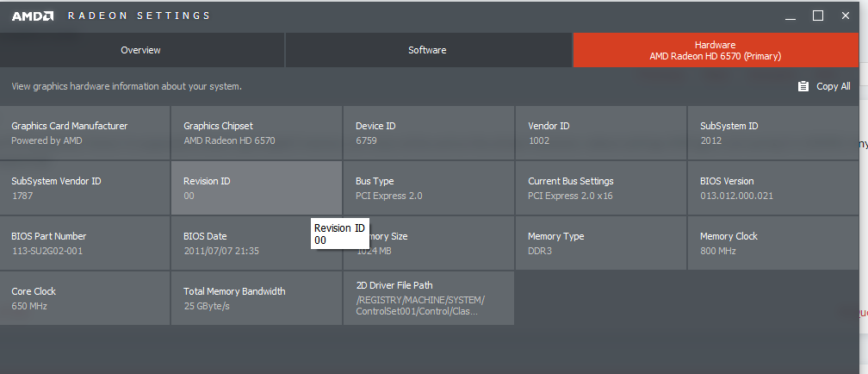Click the Copy All clipboard icon
This screenshot has height=374, width=868.
[803, 86]
